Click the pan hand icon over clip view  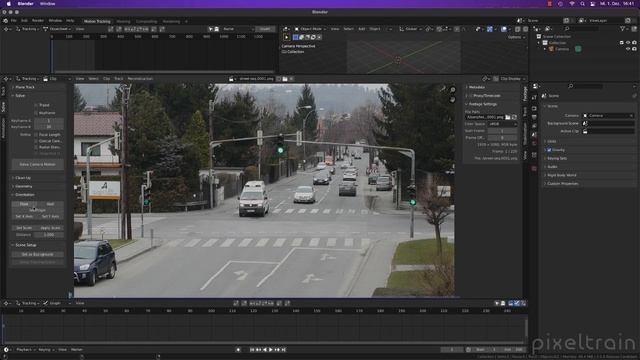pos(453,99)
